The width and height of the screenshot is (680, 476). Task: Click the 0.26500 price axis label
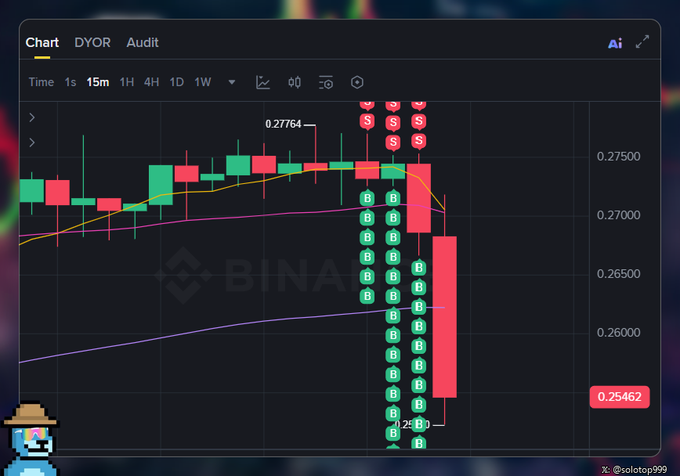[618, 274]
